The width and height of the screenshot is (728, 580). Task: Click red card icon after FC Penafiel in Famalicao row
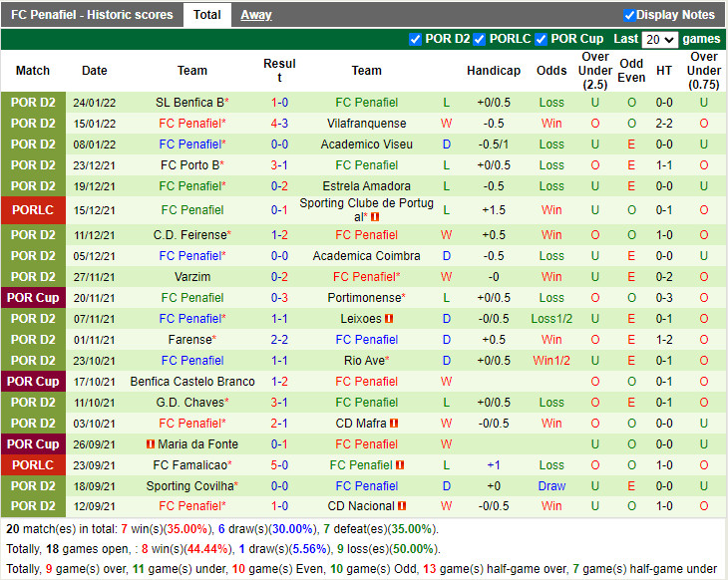point(400,465)
